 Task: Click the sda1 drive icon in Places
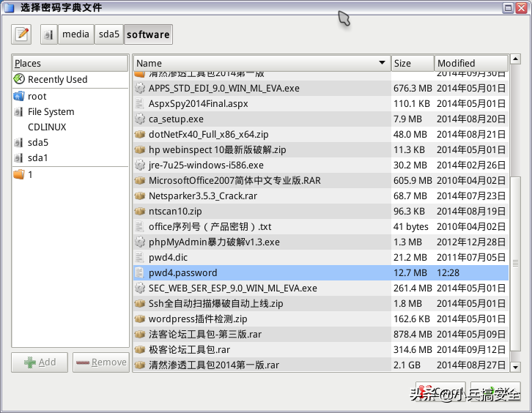[19, 157]
